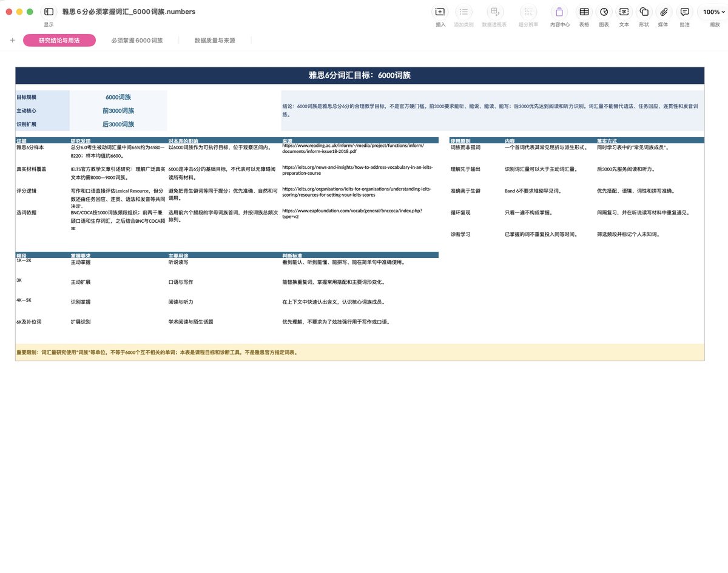Click the document title in title bar
Viewport: 728px width, 573px height.
[x=129, y=12]
